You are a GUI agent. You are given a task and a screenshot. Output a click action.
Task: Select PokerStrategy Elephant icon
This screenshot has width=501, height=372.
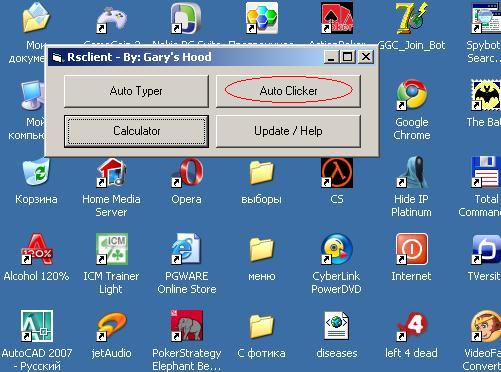tap(187, 326)
